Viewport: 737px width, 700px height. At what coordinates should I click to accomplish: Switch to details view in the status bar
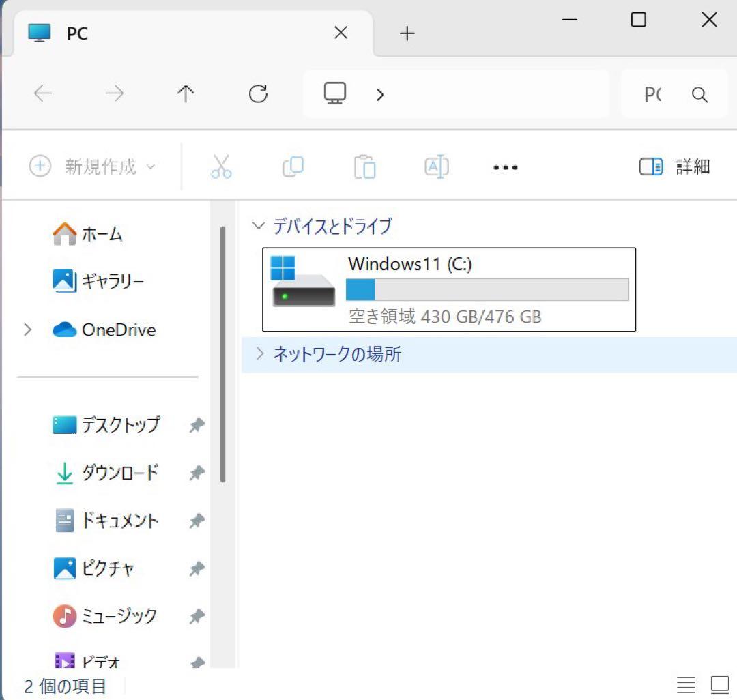pyautogui.click(x=686, y=684)
